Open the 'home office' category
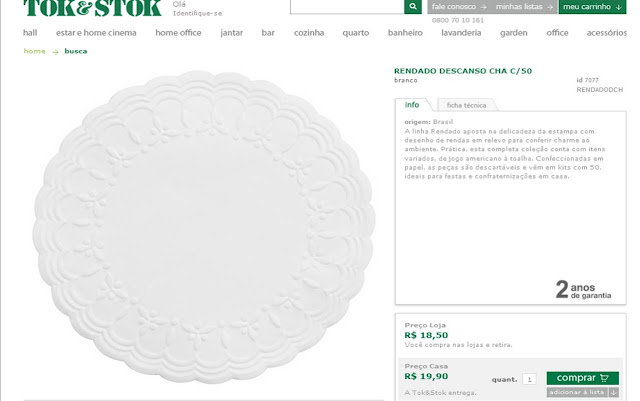 coord(178,33)
